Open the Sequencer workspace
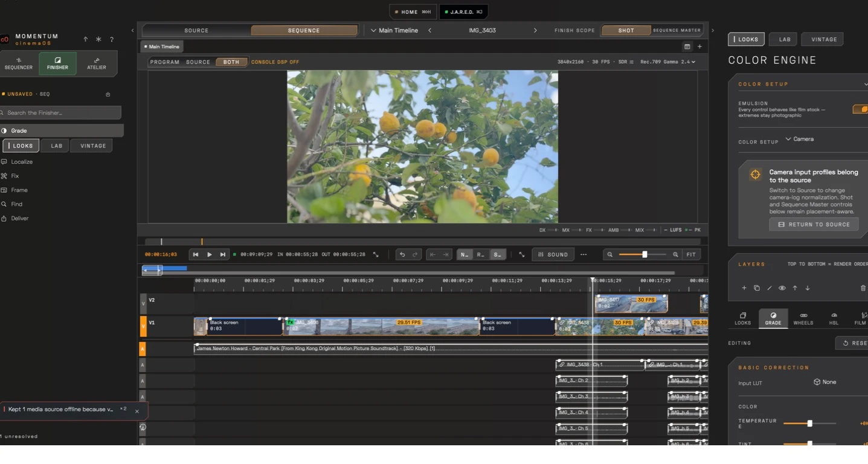868x464 pixels. pos(19,63)
